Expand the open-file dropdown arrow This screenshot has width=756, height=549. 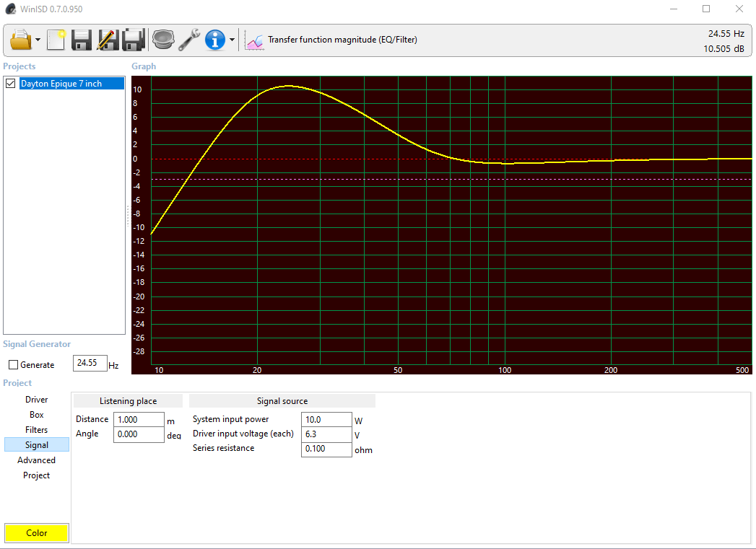click(38, 40)
